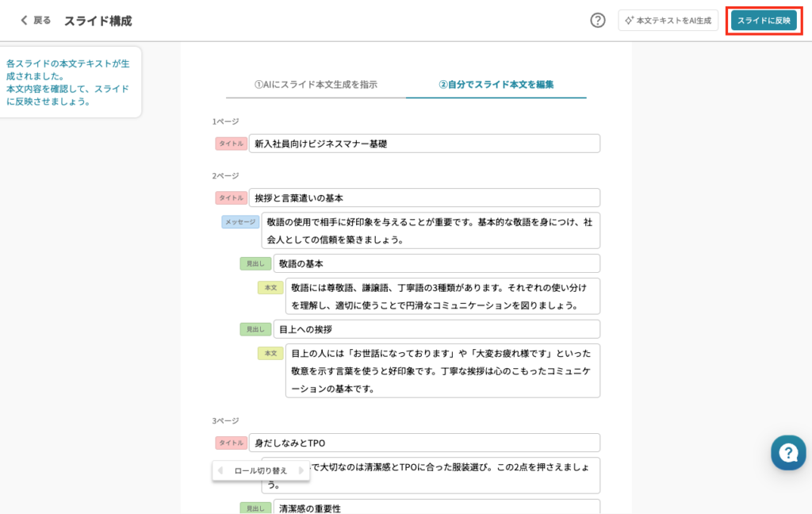Click the left arrow in ロール切り替え popup
The height and width of the screenshot is (514, 812).
click(x=220, y=470)
